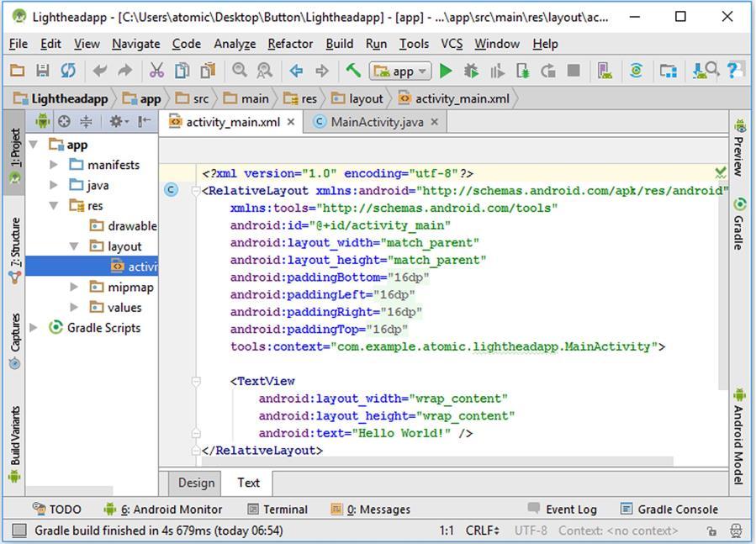Redo using the toolbar arrow icon

[x=124, y=71]
